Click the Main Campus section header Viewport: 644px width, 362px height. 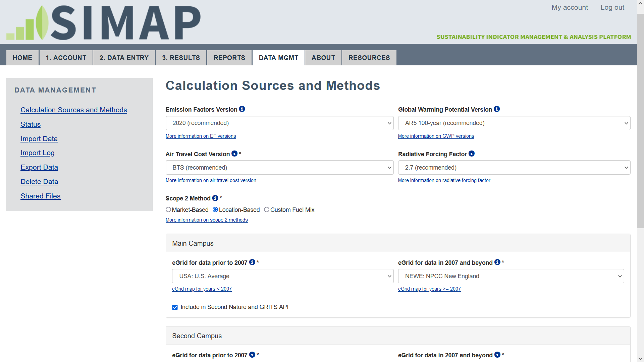pos(398,243)
